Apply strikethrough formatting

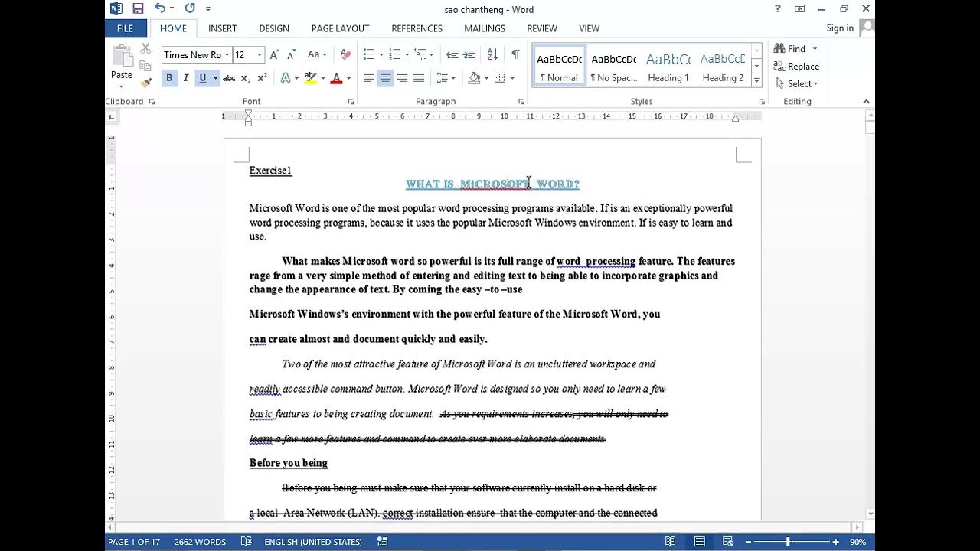pyautogui.click(x=229, y=78)
